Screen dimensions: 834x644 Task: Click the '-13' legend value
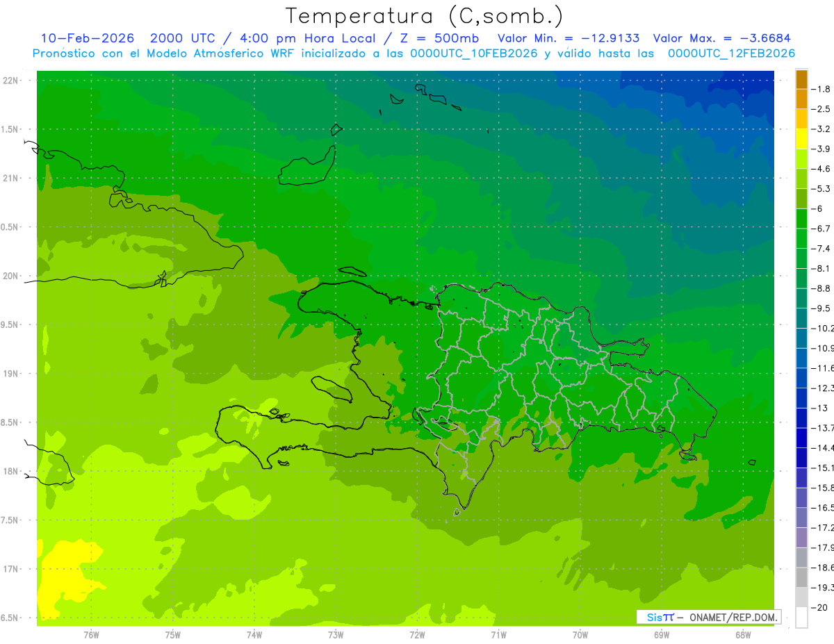tap(819, 408)
